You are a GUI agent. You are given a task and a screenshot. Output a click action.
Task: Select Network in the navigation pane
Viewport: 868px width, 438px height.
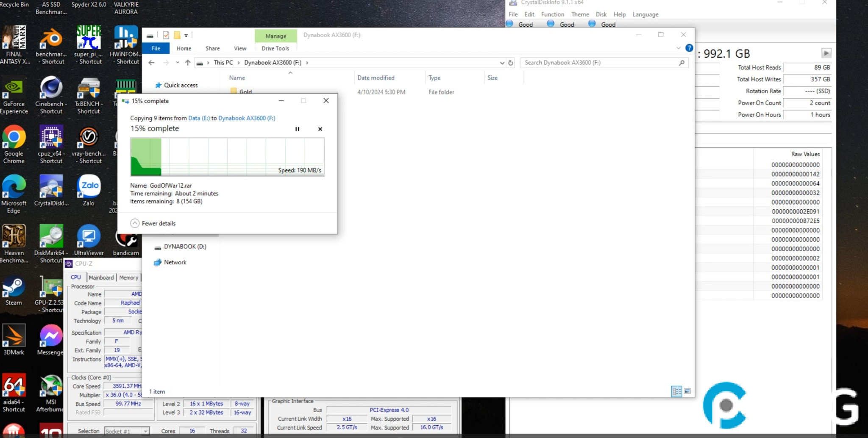pyautogui.click(x=175, y=262)
